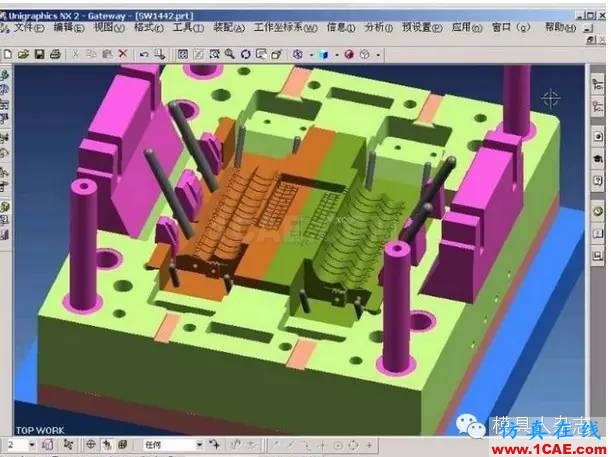The image size is (611, 457).
Task: Open the 分析 menu
Action: pyautogui.click(x=379, y=28)
